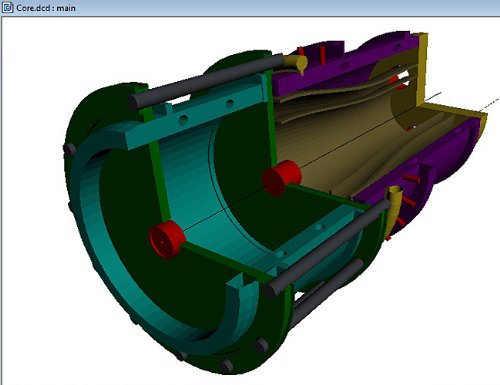Click the 'Core.dcd : main' window title
The image size is (500, 385).
(46, 8)
